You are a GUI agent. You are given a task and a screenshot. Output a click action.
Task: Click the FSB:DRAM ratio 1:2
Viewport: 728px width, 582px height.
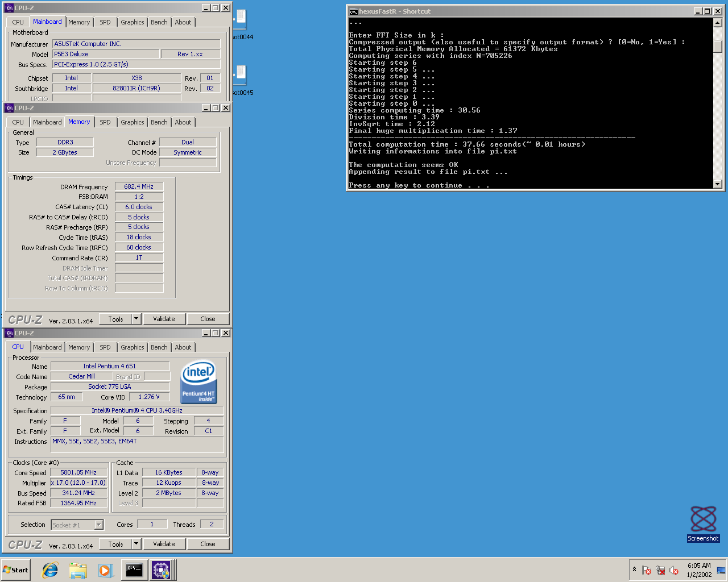(x=139, y=197)
